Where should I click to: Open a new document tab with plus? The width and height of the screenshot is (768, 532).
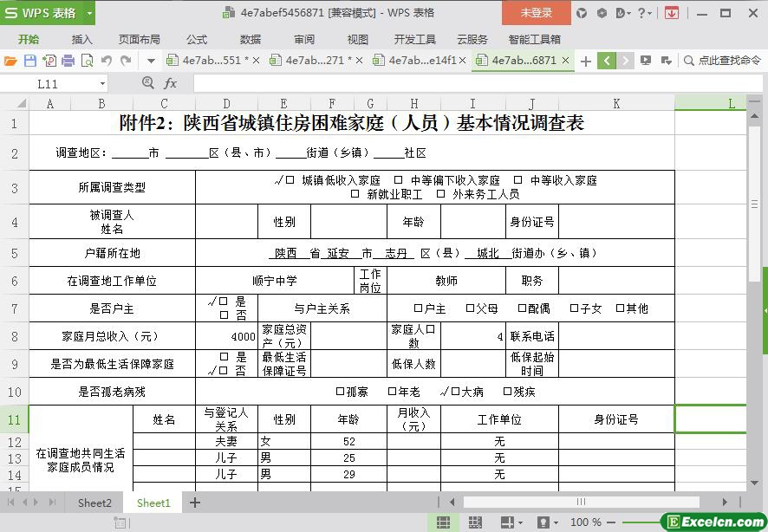click(x=586, y=61)
